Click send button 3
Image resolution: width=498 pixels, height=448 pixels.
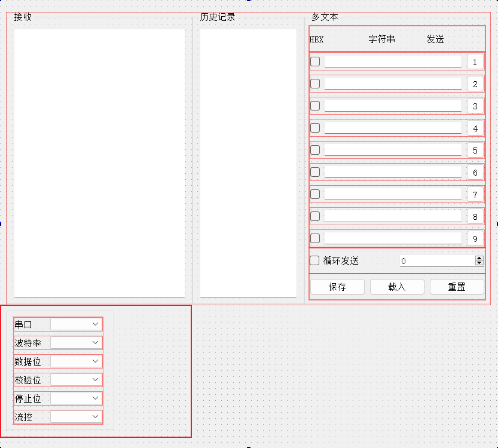tap(475, 106)
